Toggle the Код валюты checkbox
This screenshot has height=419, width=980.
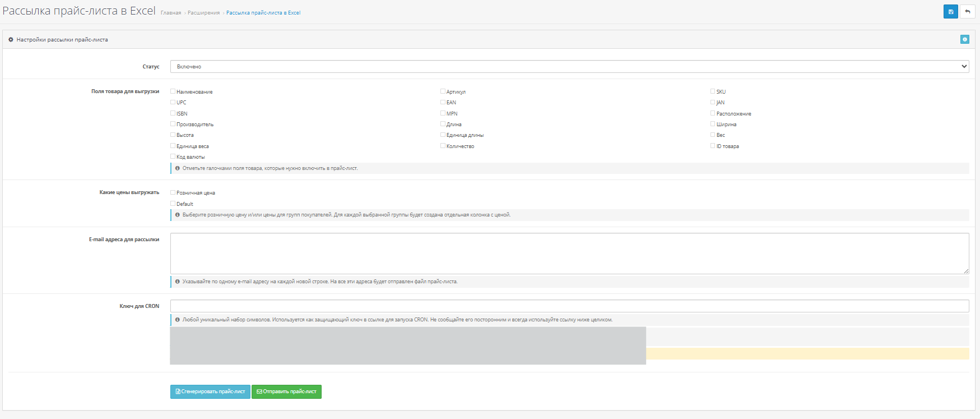[x=173, y=156]
